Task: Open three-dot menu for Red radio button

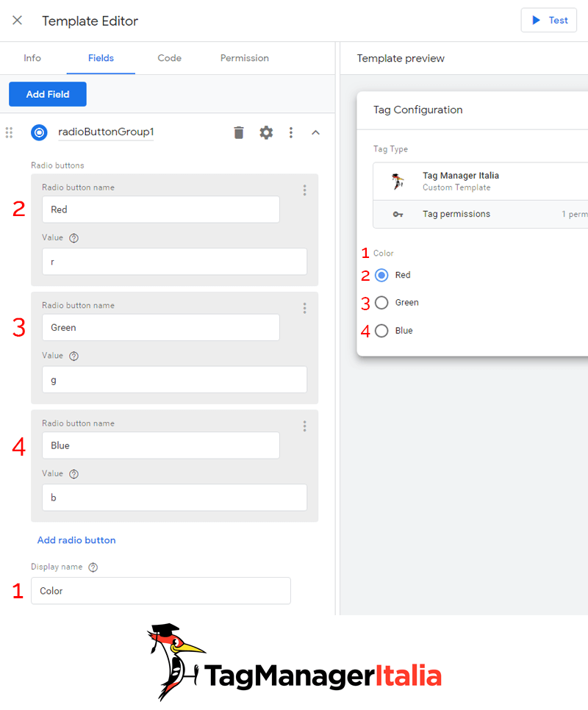Action: 304,190
